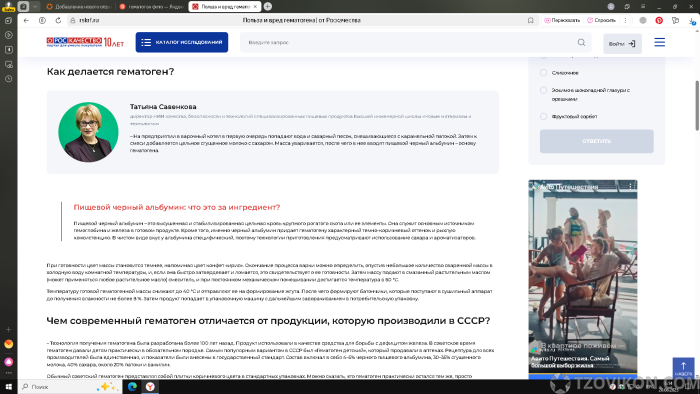Open the Pinterest extension icon

pos(659,21)
